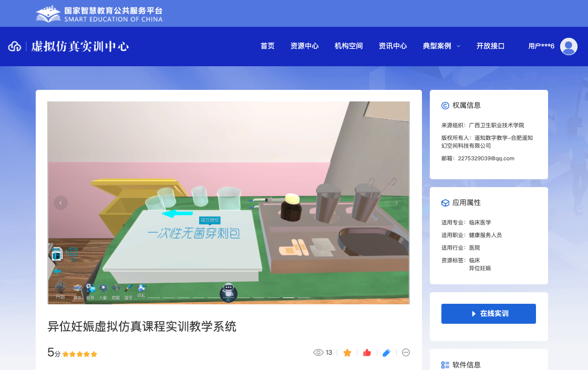Click the blue pencil review icon
The image size is (588, 370).
click(386, 353)
